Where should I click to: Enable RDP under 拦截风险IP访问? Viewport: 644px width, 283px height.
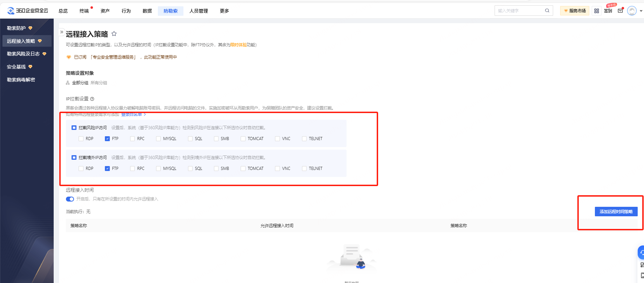point(81,139)
